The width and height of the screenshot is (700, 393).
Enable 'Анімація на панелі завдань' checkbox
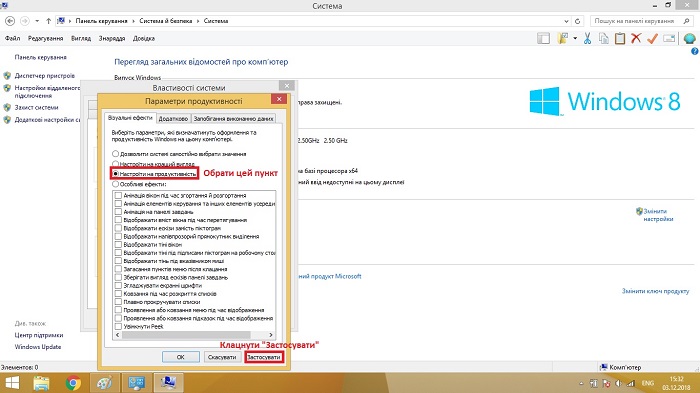point(118,212)
